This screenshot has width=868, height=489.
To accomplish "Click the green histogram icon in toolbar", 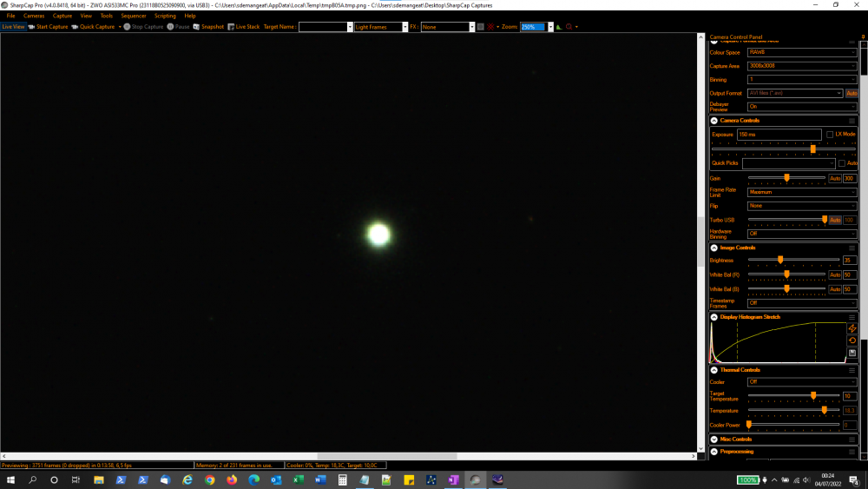I will pos(559,27).
